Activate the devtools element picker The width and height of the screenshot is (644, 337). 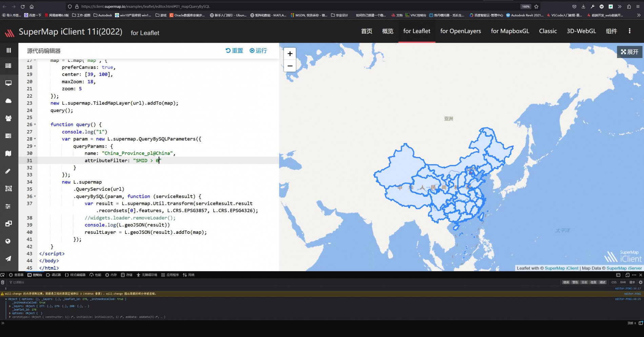tap(3, 275)
